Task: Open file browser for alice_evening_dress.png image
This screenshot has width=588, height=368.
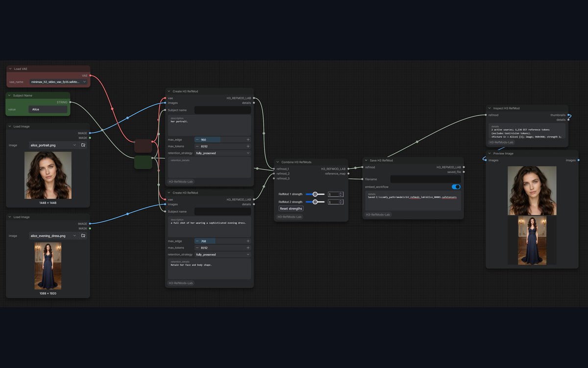Action: 83,236
